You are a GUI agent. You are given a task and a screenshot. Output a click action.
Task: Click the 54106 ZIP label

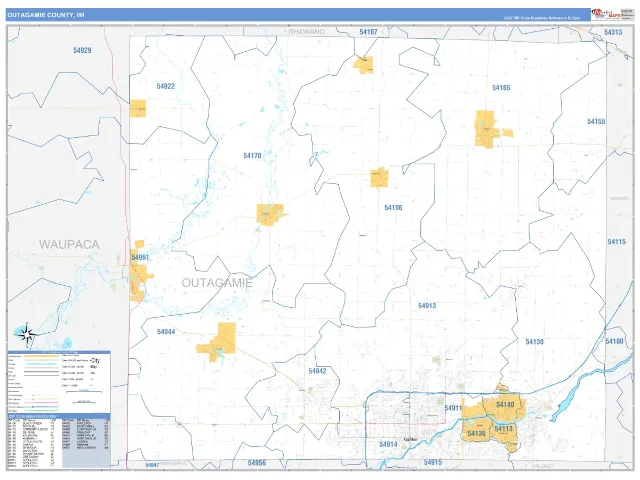click(393, 208)
